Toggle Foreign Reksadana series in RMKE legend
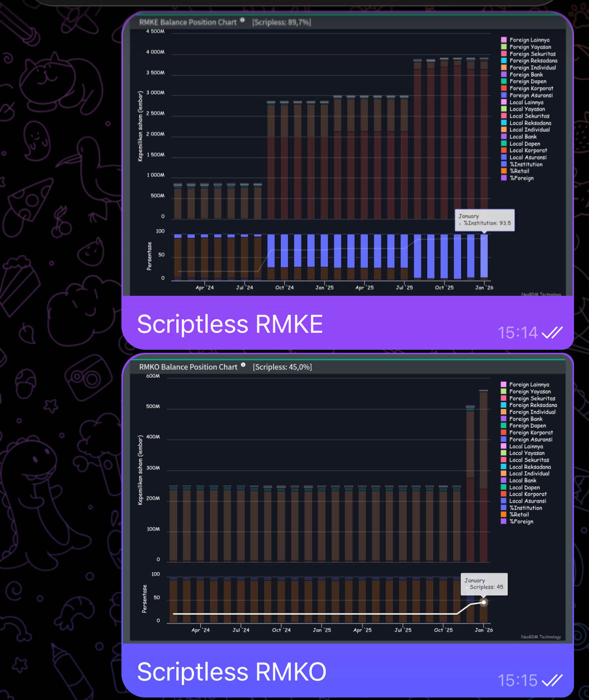 529,61
